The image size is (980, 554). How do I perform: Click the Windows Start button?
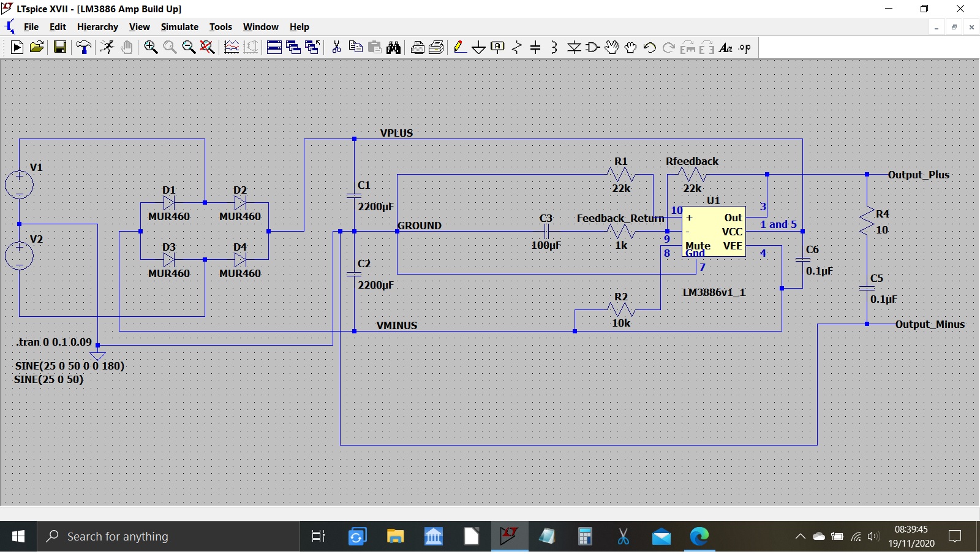tap(18, 537)
